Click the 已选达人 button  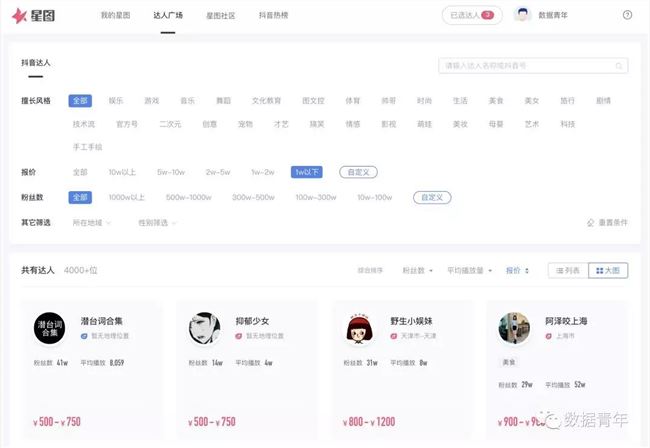click(x=472, y=16)
